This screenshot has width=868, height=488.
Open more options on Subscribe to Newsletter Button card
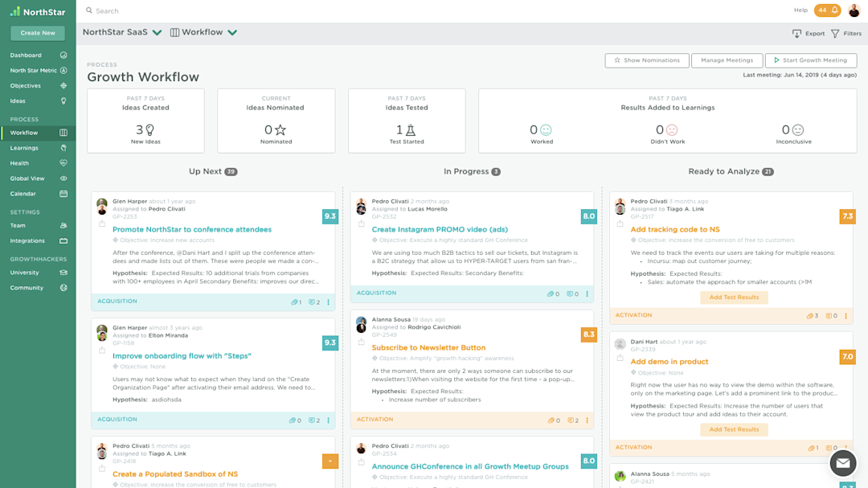click(588, 420)
